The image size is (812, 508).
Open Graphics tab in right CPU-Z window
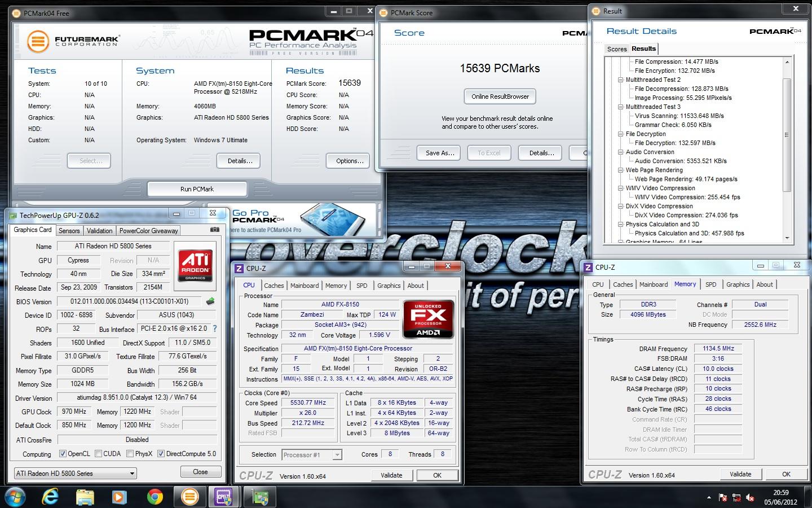point(738,284)
